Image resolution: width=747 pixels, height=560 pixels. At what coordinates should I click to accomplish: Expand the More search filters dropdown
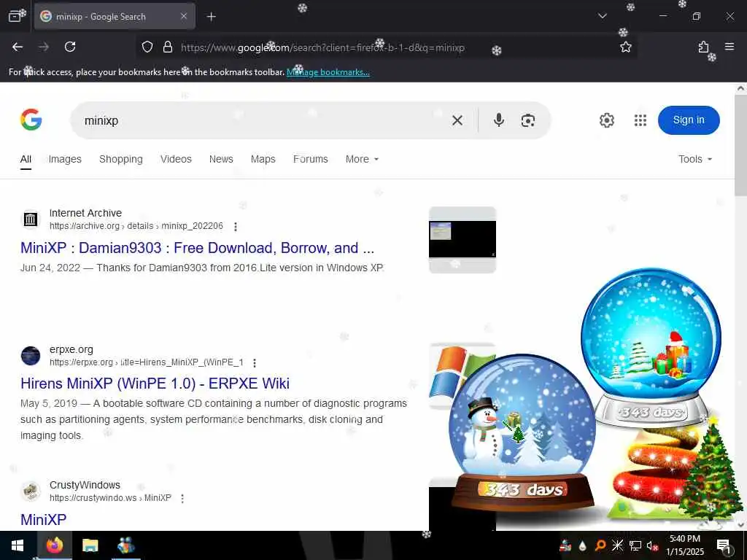(x=362, y=159)
